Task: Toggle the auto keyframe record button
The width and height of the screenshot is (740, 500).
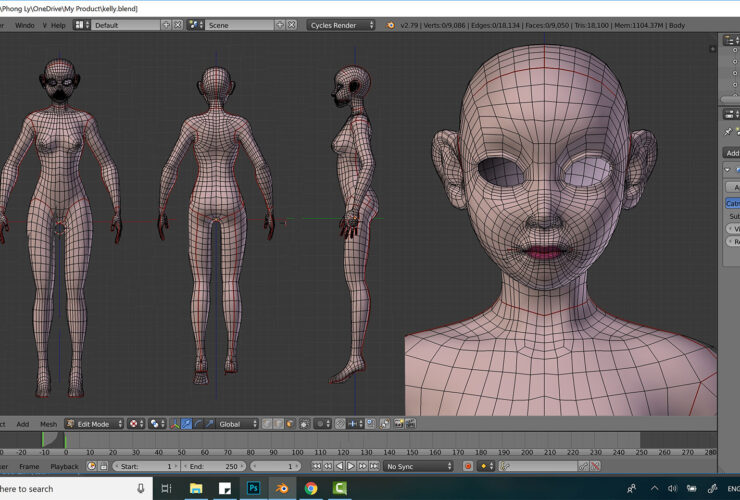Action: click(x=468, y=466)
